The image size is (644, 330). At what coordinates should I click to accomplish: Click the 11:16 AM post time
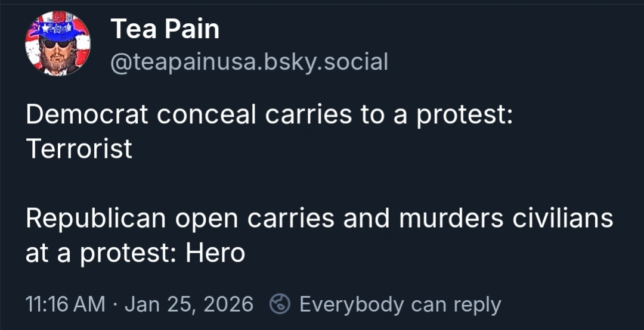(66, 304)
